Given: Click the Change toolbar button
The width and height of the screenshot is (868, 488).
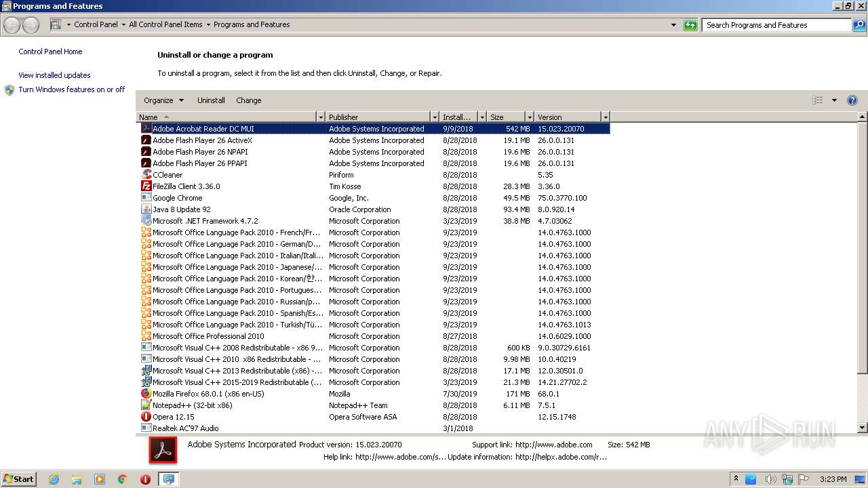Looking at the screenshot, I should point(248,100).
